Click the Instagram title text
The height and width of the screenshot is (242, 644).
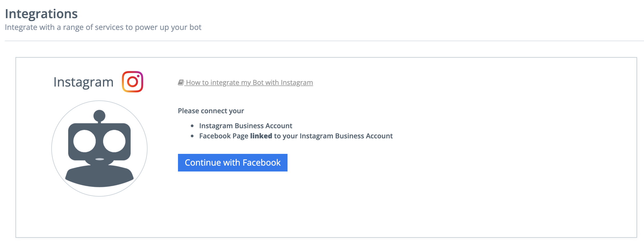pyautogui.click(x=83, y=82)
